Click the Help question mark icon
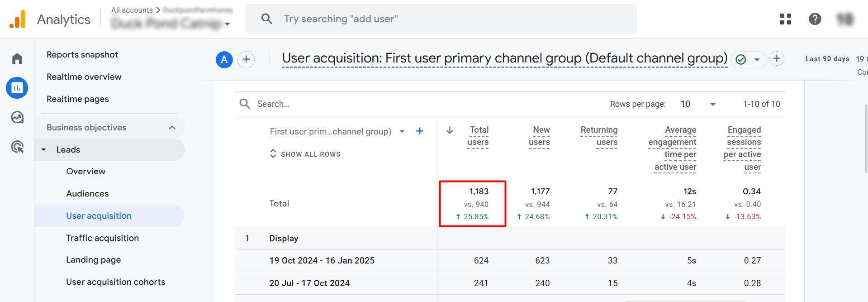The height and width of the screenshot is (302, 868). [815, 19]
